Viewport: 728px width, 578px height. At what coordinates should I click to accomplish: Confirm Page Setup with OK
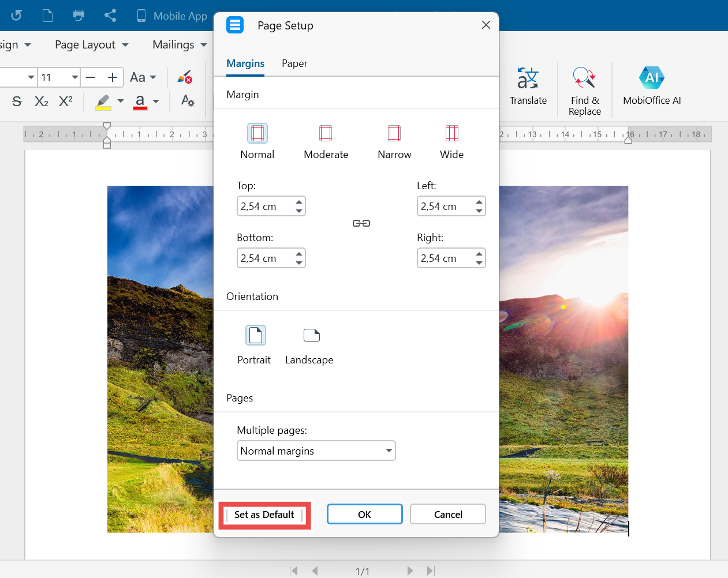365,515
